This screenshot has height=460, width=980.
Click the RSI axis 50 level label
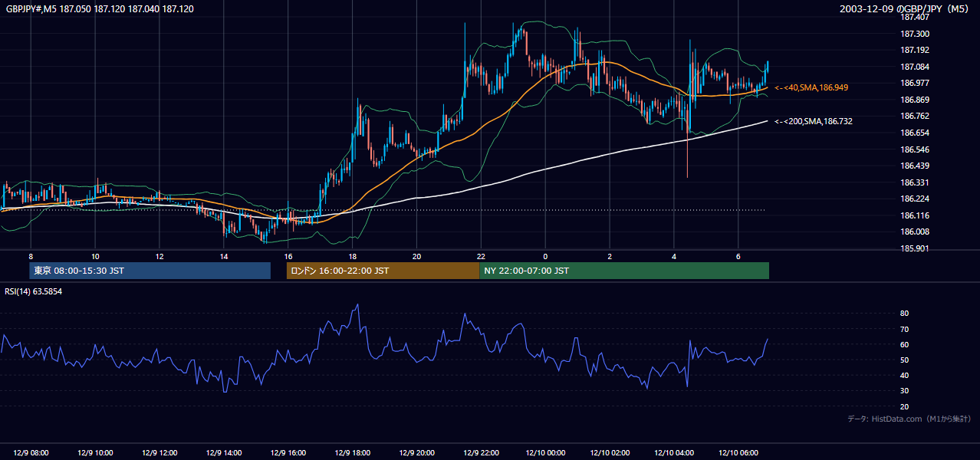pyautogui.click(x=905, y=360)
